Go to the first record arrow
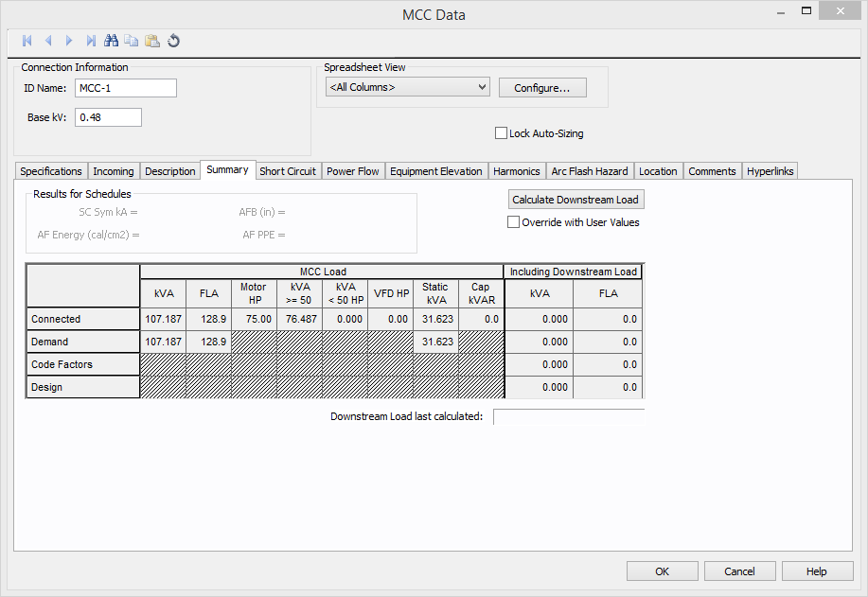The image size is (868, 597). (x=27, y=41)
